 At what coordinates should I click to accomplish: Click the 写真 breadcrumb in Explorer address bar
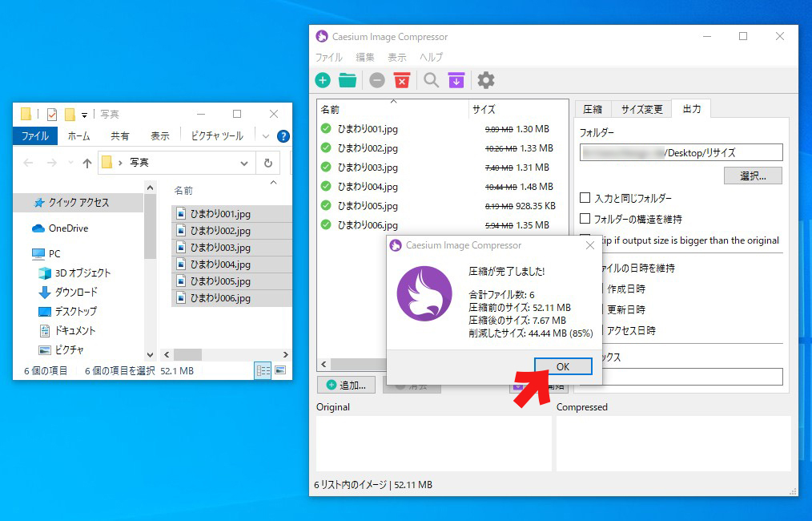139,163
